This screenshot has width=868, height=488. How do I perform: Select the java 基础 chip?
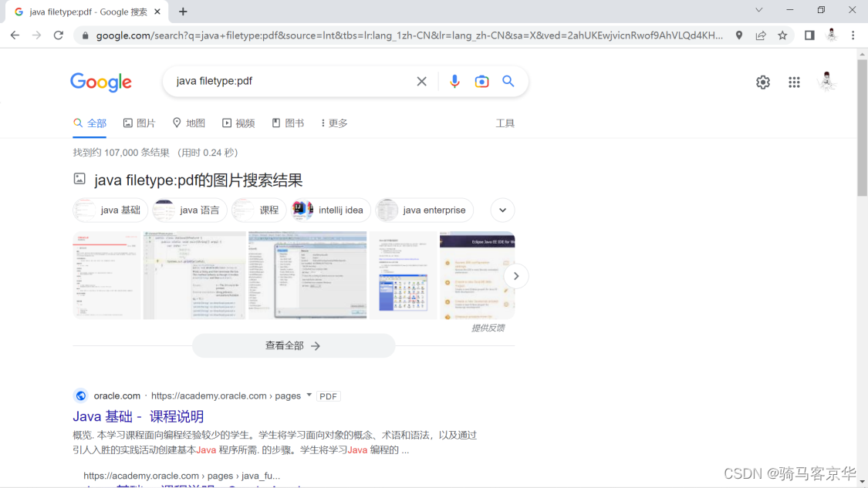point(110,210)
